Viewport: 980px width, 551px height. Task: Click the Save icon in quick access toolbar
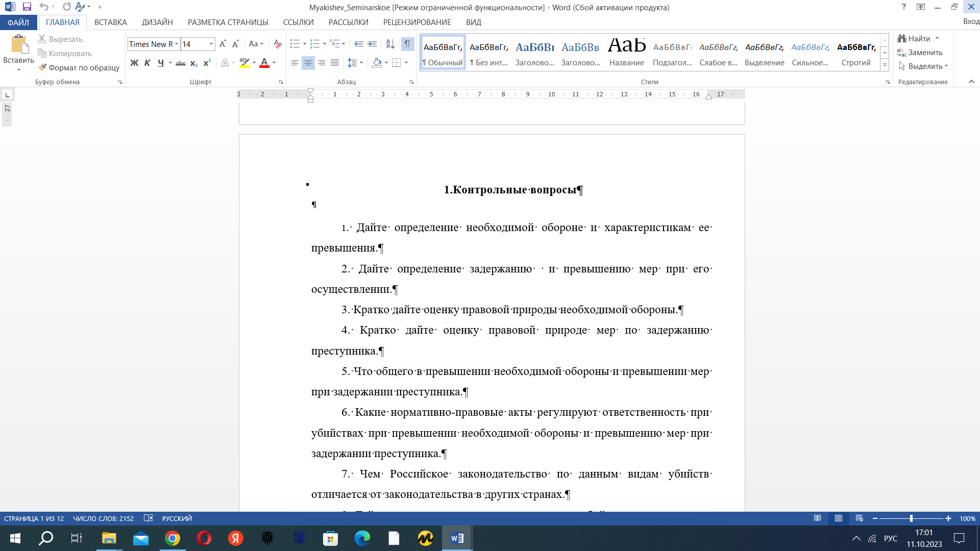point(27,7)
